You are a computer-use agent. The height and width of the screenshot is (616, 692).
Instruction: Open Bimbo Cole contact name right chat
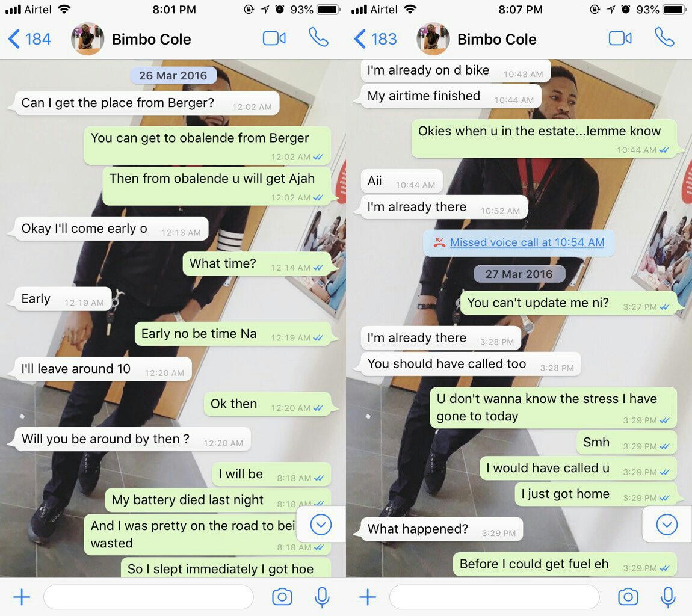pyautogui.click(x=497, y=39)
